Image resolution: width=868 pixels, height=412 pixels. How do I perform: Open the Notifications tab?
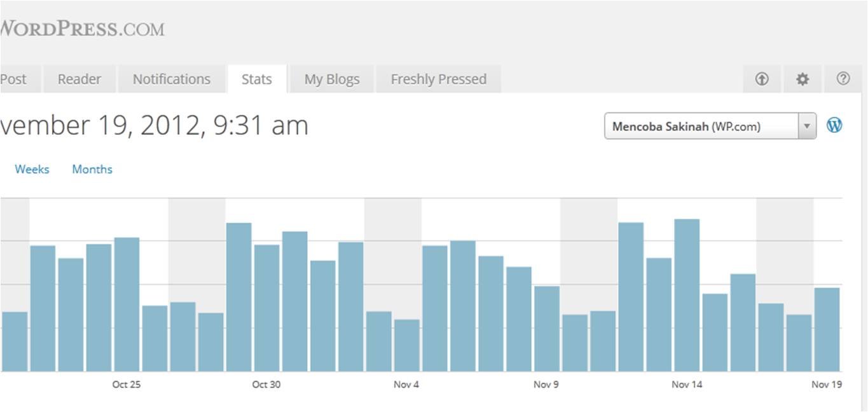coord(171,79)
